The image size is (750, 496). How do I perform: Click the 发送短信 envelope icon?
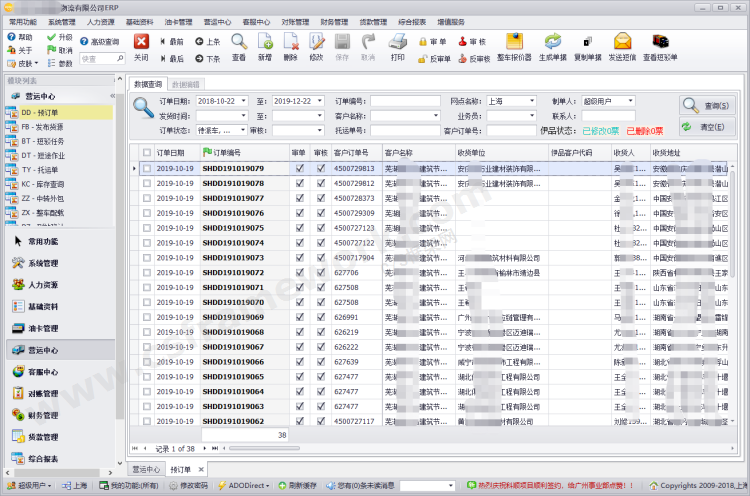pos(622,42)
